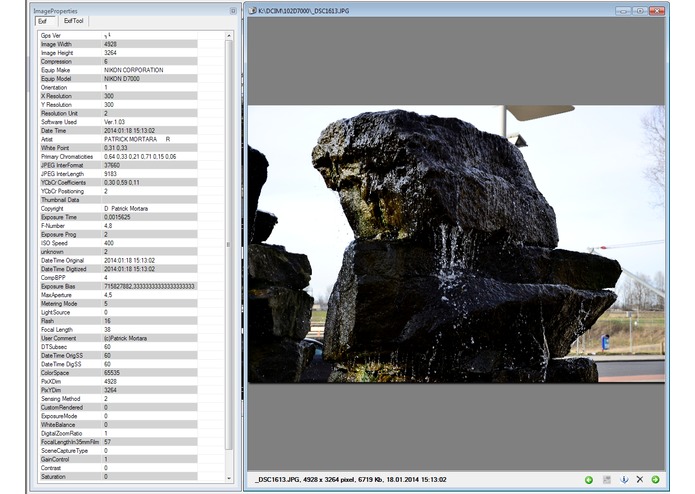Image resolution: width=695 pixels, height=494 pixels.
Task: Select the WhiteBalance row
Action: [118, 424]
